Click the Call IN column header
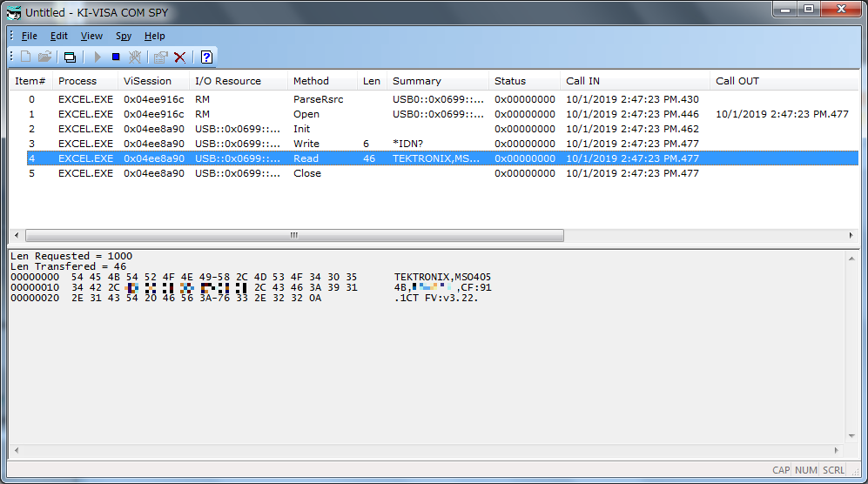This screenshot has width=868, height=484. click(582, 81)
